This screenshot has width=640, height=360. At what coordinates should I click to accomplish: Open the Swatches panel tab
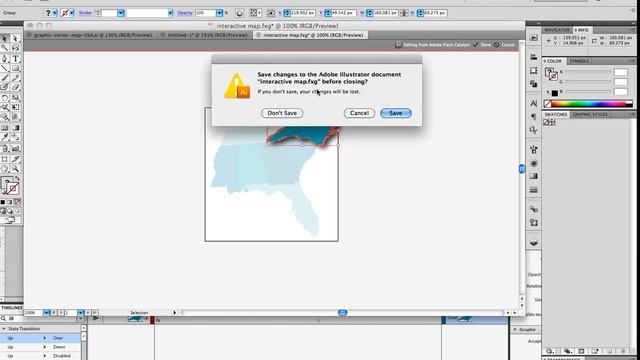click(x=556, y=115)
